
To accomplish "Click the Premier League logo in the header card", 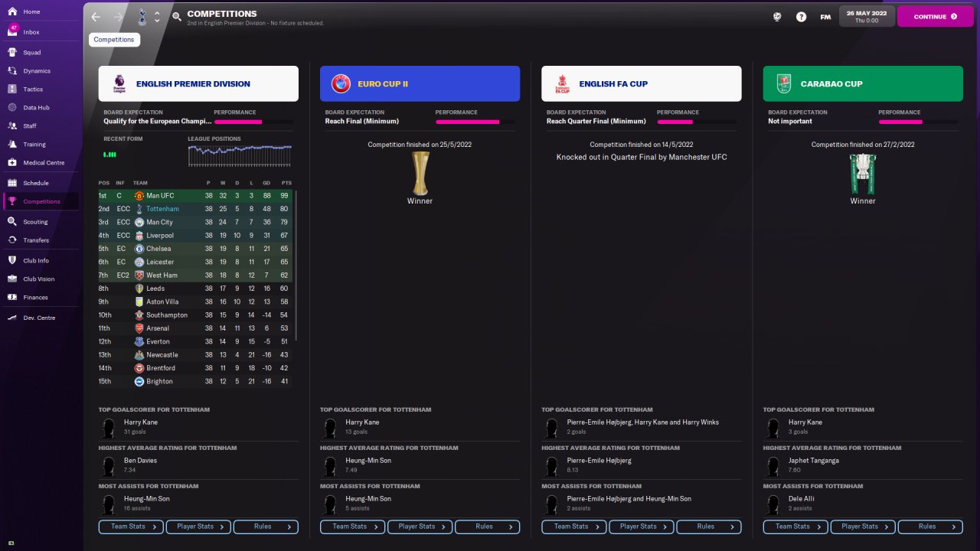I will click(119, 83).
